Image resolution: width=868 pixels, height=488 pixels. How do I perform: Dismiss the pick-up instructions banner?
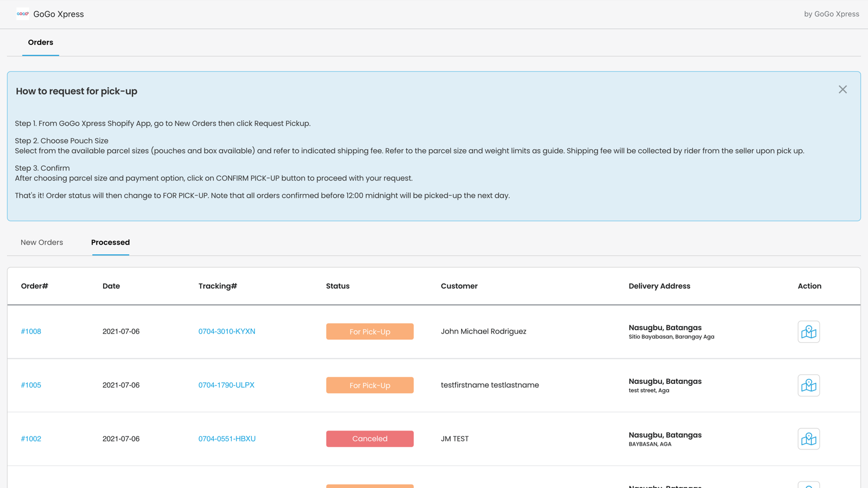click(x=843, y=89)
